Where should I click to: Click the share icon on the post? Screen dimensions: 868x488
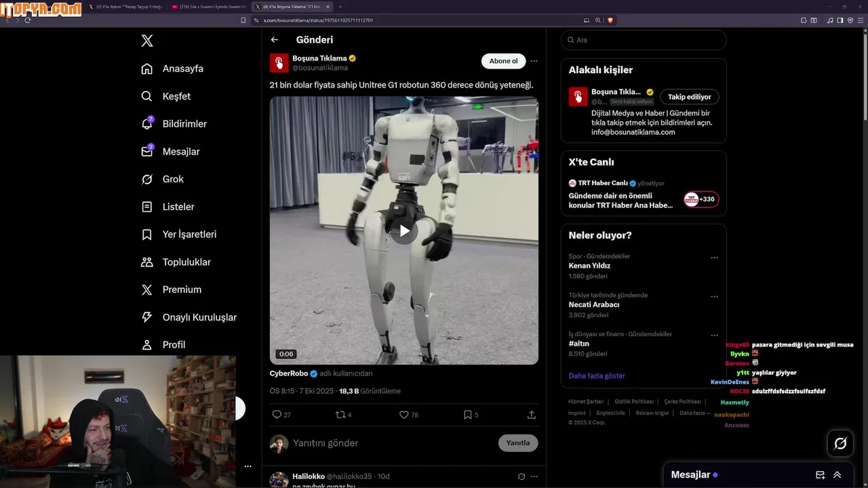(x=532, y=415)
